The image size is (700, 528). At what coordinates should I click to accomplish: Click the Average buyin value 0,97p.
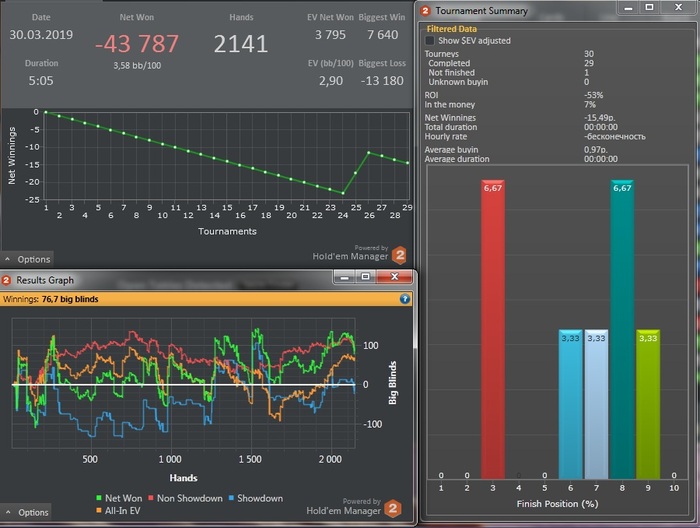click(x=596, y=150)
